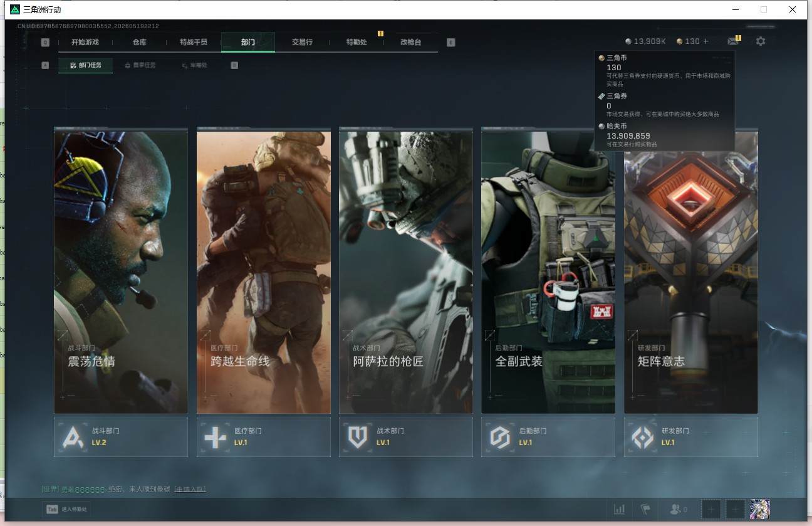Click the first empty squad slot plus
This screenshot has width=812, height=526.
(711, 509)
